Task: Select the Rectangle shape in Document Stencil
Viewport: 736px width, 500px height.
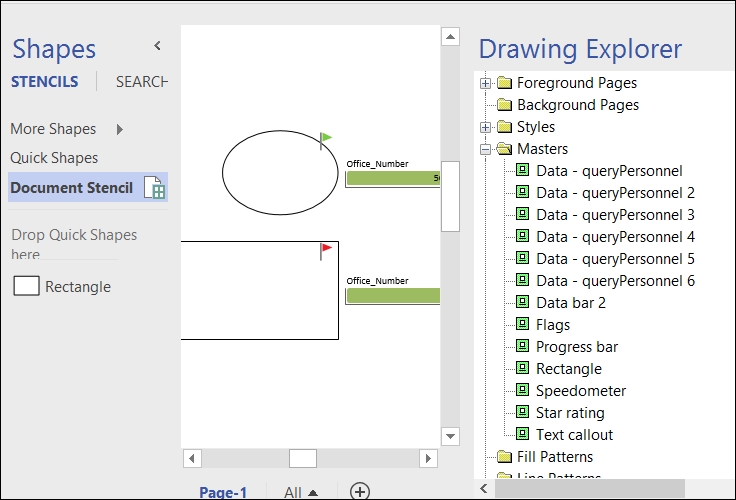Action: click(62, 287)
